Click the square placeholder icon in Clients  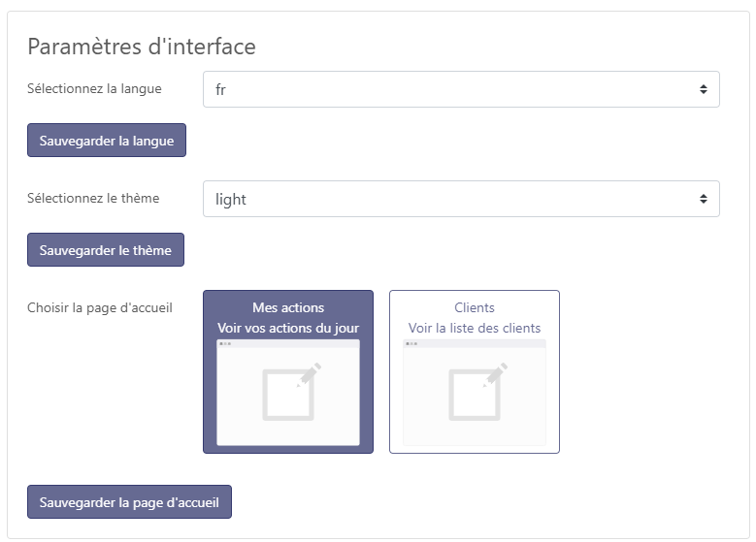click(474, 396)
